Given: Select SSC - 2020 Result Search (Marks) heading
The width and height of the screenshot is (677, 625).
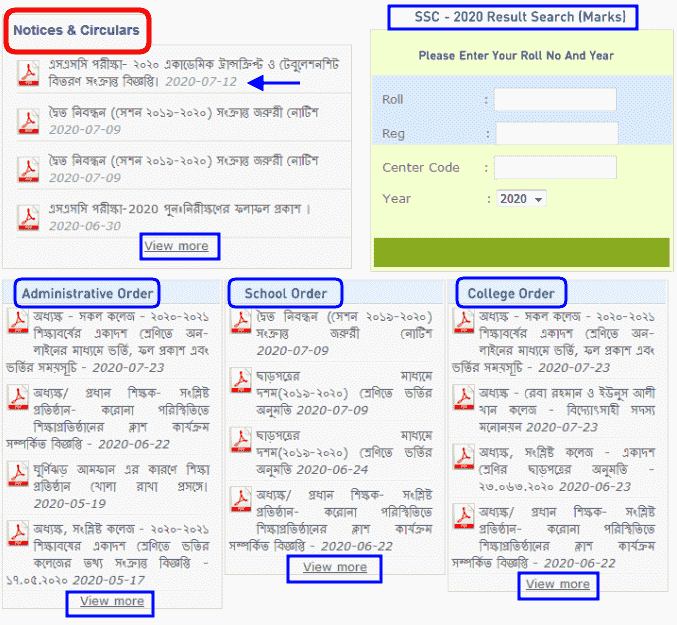Looking at the screenshot, I should pos(520,17).
